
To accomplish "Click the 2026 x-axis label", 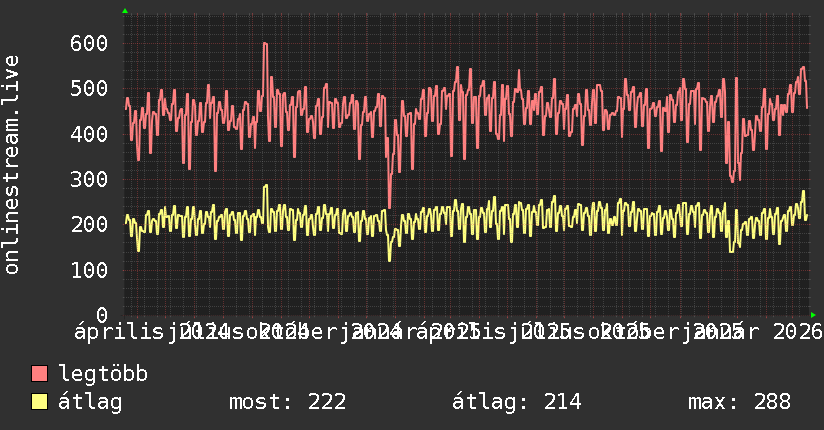I will click(x=797, y=332).
